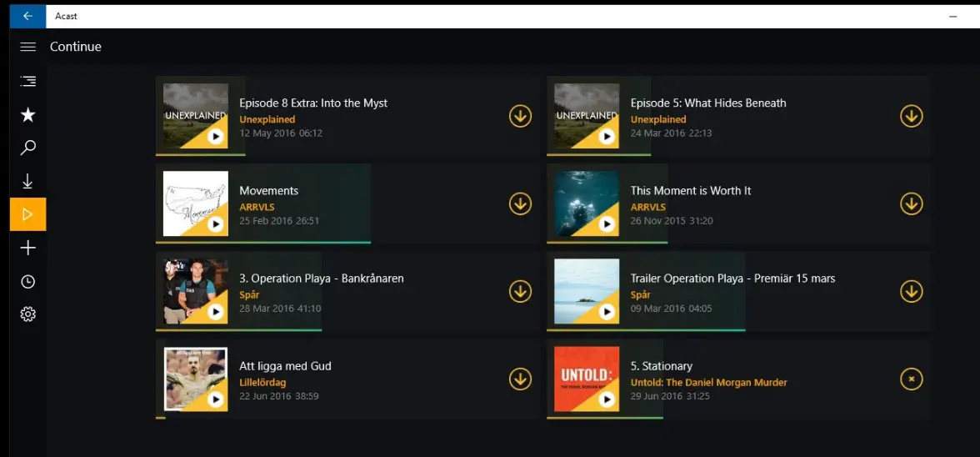Open Spår show link under 3. Operation Playa
The height and width of the screenshot is (457, 980).
[249, 294]
